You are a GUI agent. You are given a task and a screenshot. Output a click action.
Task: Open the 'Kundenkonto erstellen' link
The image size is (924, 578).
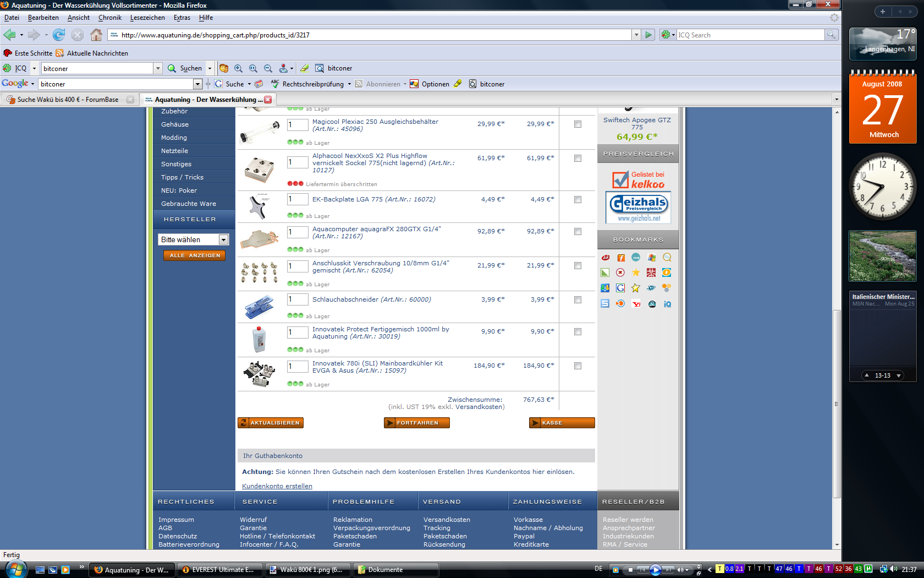click(277, 486)
